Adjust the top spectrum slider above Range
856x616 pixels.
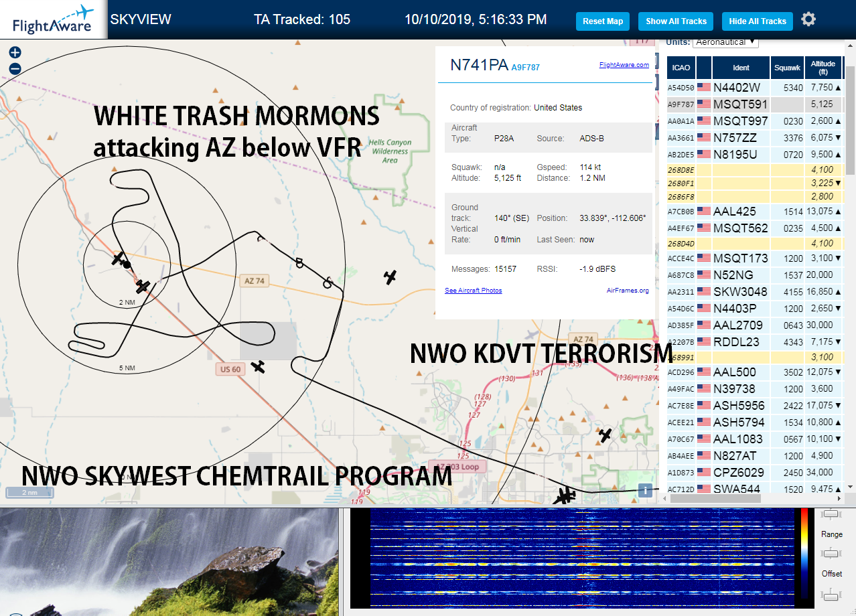[x=831, y=514]
